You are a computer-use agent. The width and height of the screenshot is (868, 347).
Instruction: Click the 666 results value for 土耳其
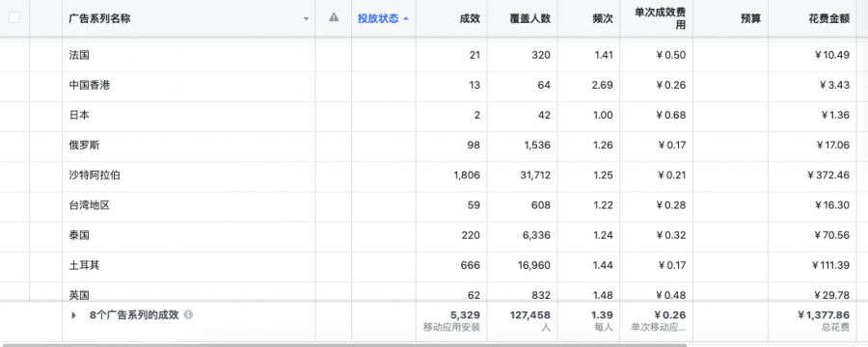tap(471, 265)
